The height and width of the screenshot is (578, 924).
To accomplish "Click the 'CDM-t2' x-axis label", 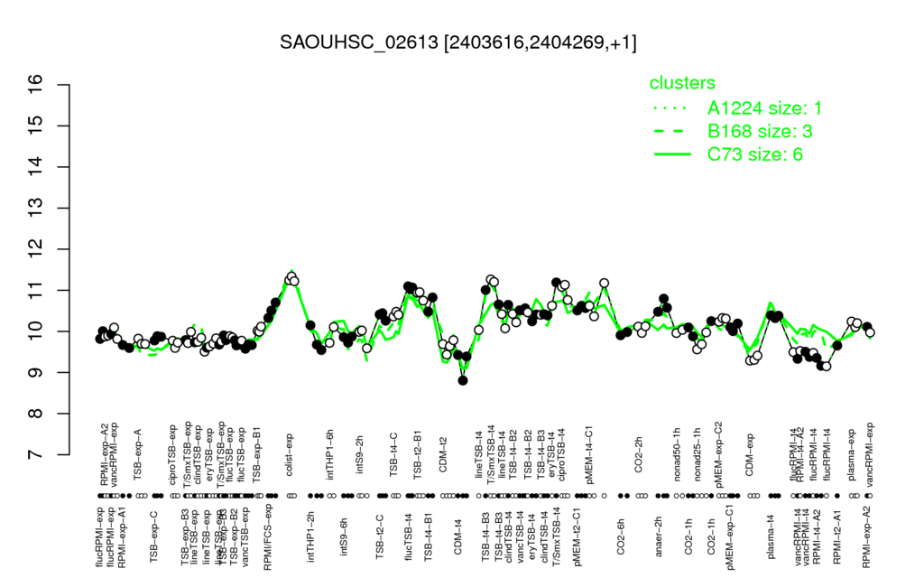I will [442, 456].
